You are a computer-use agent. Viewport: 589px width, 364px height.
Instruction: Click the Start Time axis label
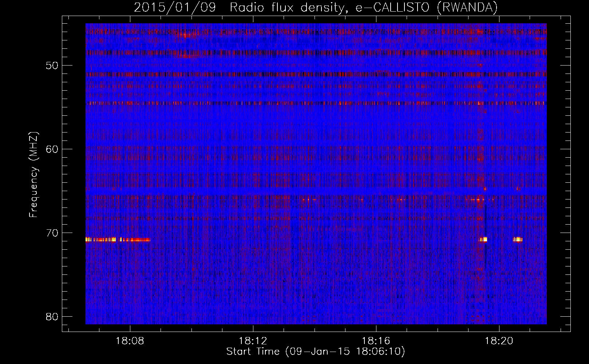coord(316,352)
